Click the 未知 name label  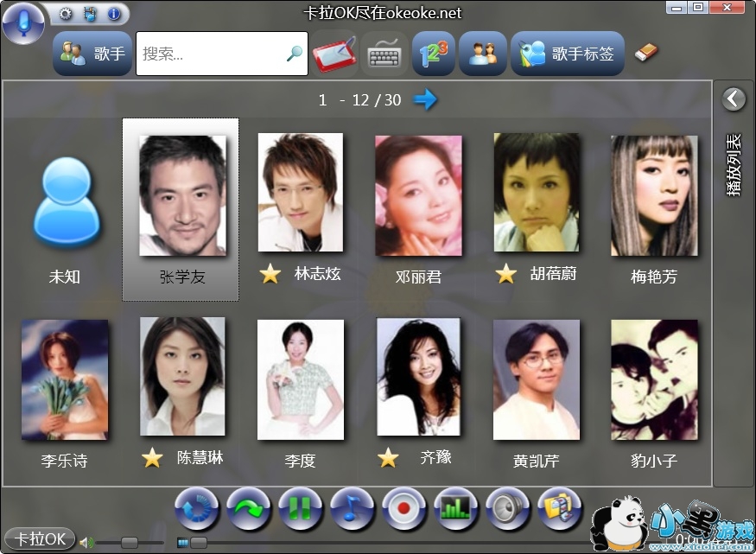click(x=65, y=277)
